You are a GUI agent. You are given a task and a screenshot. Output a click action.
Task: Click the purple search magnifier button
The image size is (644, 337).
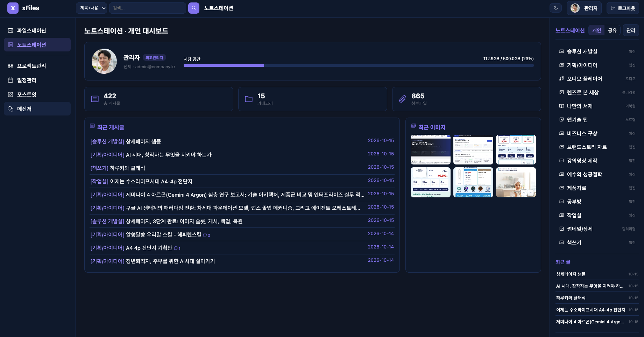(194, 8)
